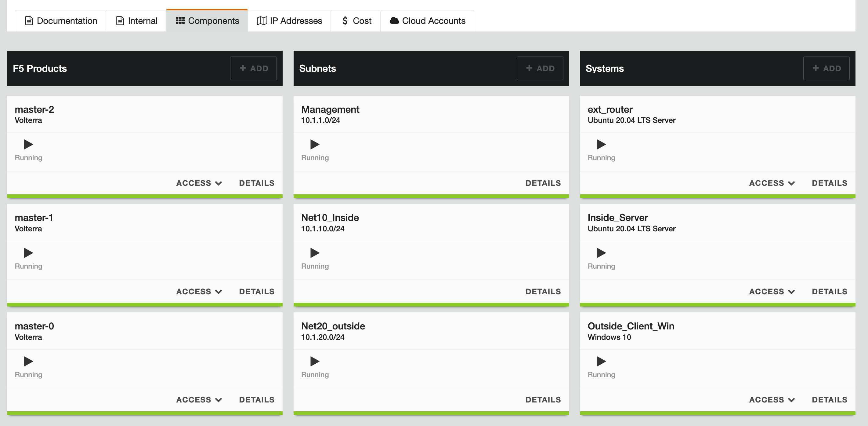868x426 pixels.
Task: Switch to the IP Addresses tab
Action: point(289,21)
